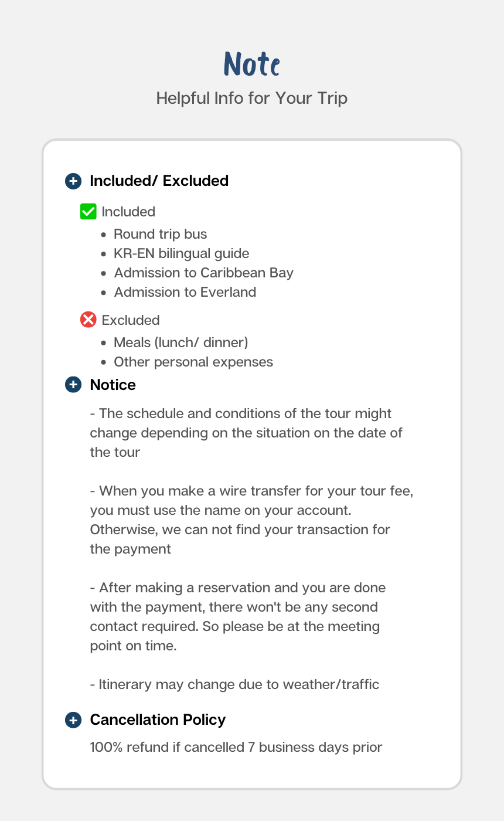
Task: Click the Helpful Info for Your Trip subtitle
Action: (252, 98)
